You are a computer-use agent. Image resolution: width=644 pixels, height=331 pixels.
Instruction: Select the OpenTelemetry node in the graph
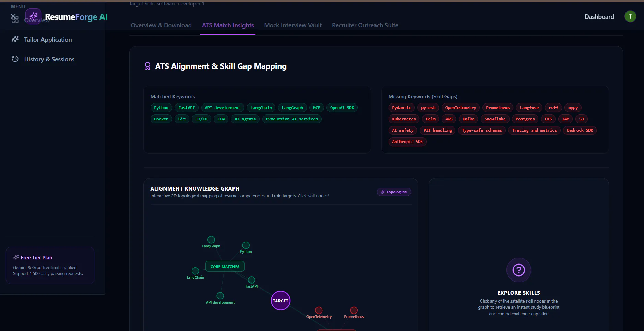pos(319,310)
